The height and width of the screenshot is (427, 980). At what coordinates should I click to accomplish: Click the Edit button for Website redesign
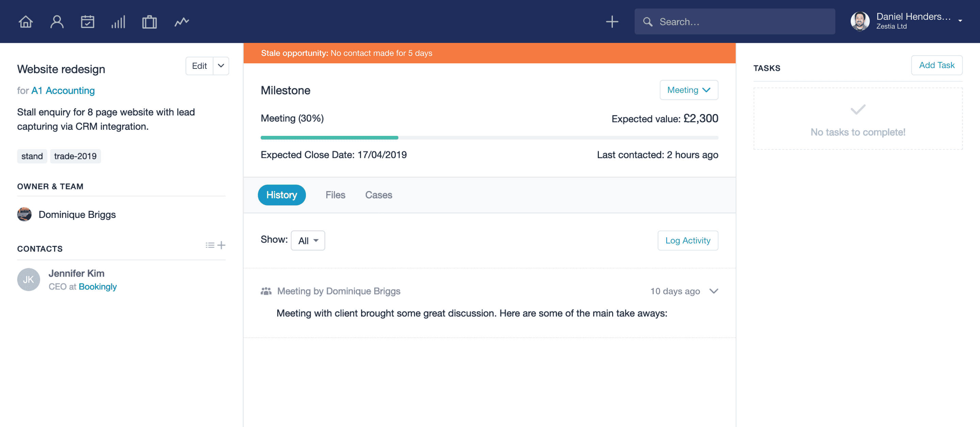(x=199, y=66)
